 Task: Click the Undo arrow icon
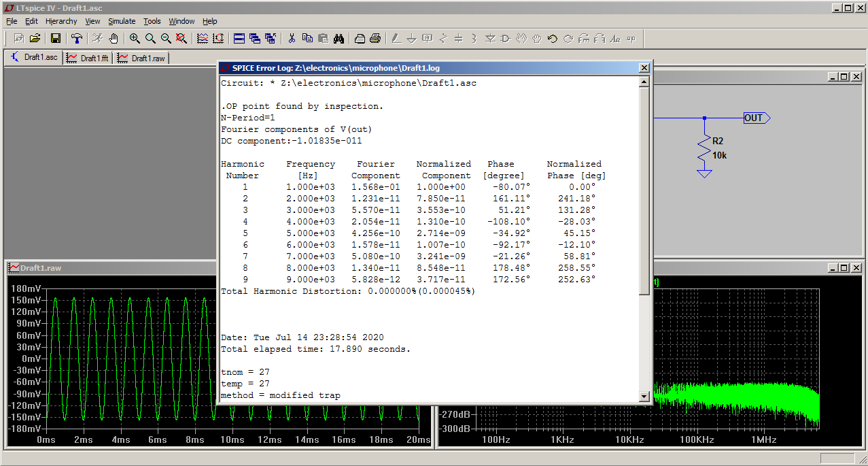pos(553,38)
